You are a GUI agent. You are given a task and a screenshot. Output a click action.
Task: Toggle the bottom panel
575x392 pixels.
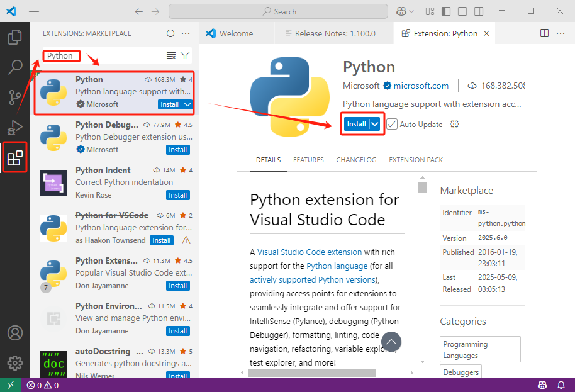[462, 12]
